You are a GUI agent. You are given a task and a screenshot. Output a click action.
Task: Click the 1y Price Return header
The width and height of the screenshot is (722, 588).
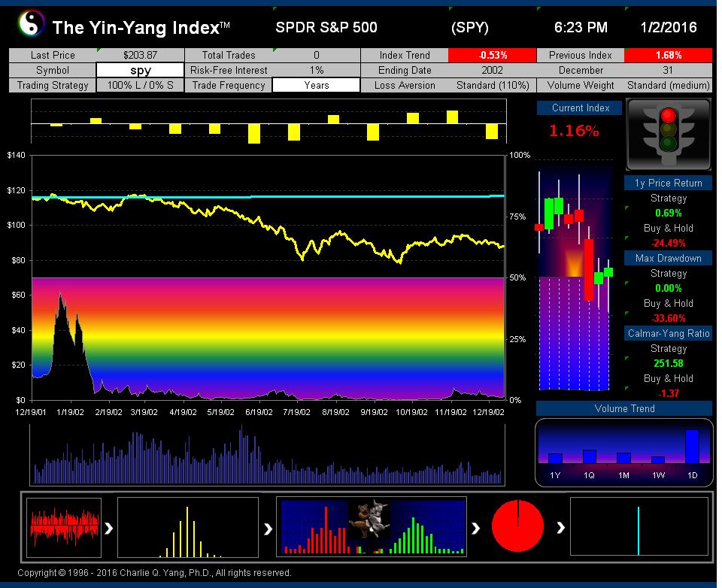(x=668, y=183)
